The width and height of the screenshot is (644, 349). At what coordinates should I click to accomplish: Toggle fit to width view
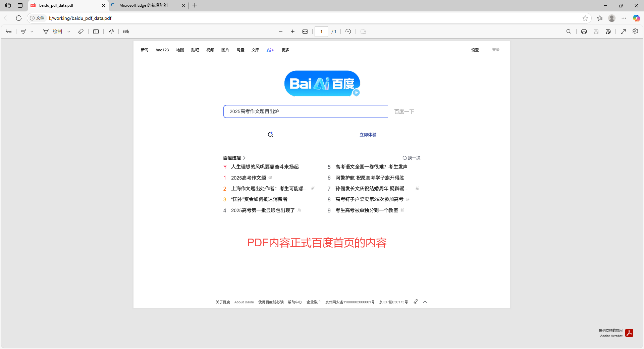point(305,32)
